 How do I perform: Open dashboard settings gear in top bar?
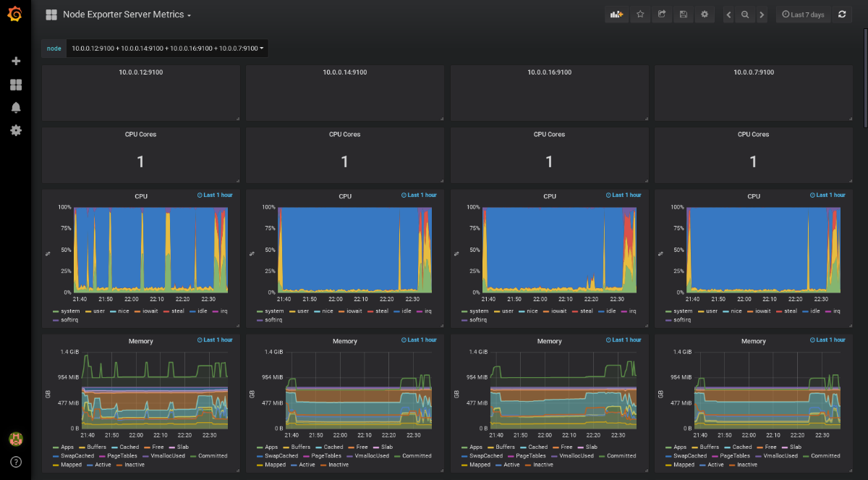705,14
